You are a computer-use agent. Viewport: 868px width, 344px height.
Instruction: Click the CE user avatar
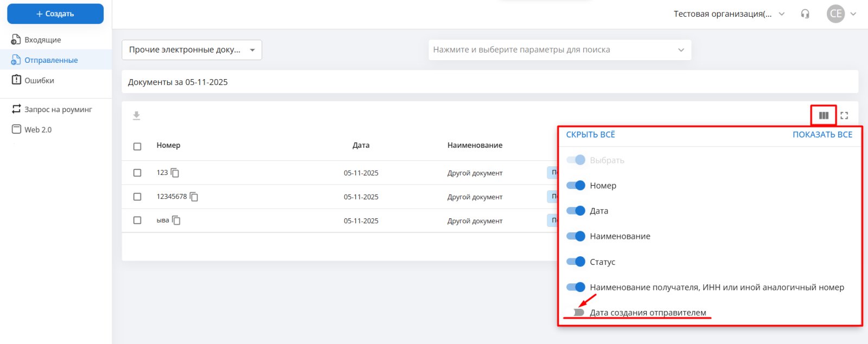tap(835, 14)
